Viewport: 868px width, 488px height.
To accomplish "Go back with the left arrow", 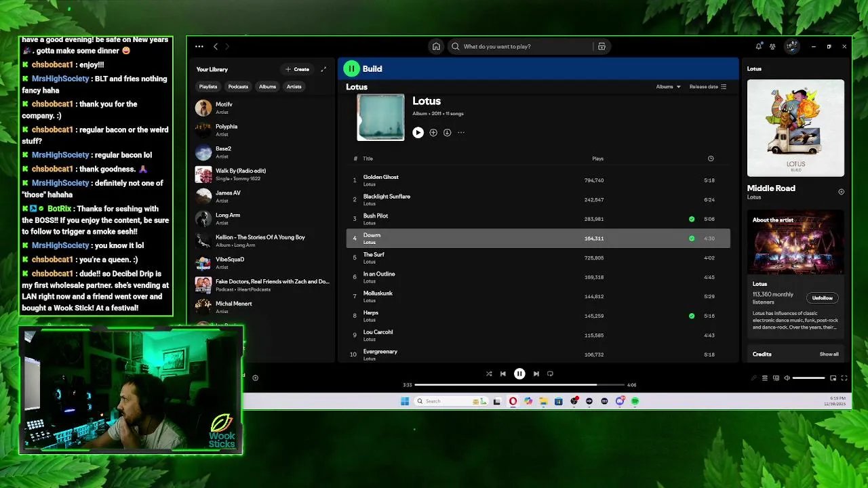I will (216, 46).
